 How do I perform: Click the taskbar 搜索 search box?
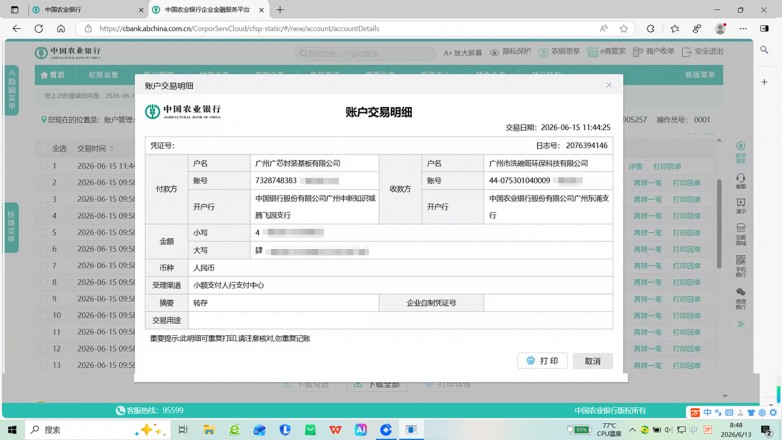(97, 430)
